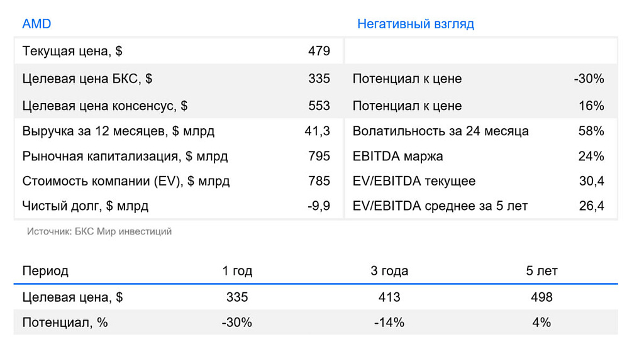Click the 5 лет target price 498
This screenshot has width=644, height=364.
pyautogui.click(x=541, y=297)
